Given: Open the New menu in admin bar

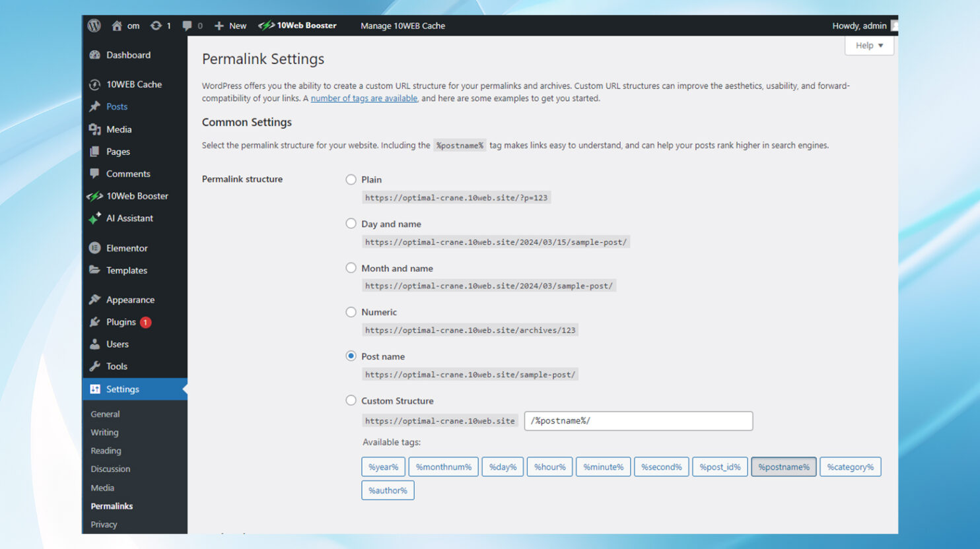Looking at the screenshot, I should (230, 26).
